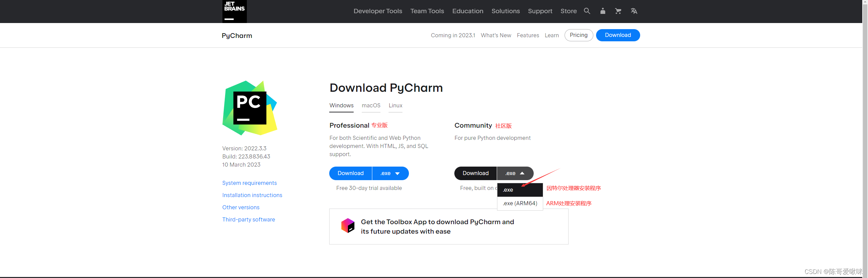
Task: Open Third-party software link
Action: click(x=249, y=219)
